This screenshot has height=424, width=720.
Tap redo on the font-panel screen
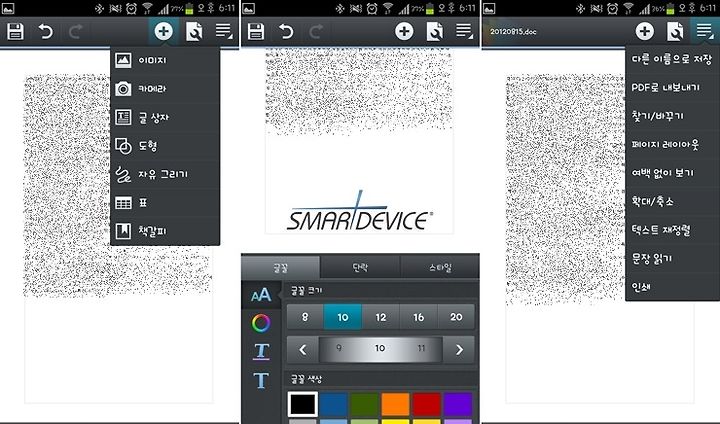pyautogui.click(x=316, y=32)
